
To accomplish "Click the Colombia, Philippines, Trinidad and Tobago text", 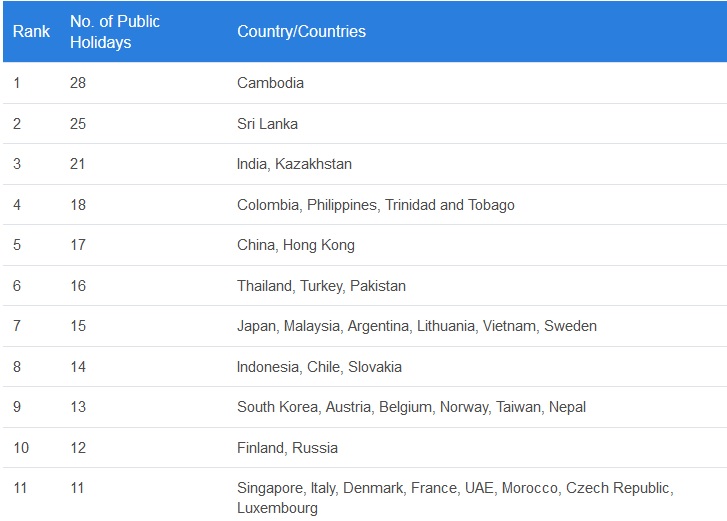I will [375, 205].
